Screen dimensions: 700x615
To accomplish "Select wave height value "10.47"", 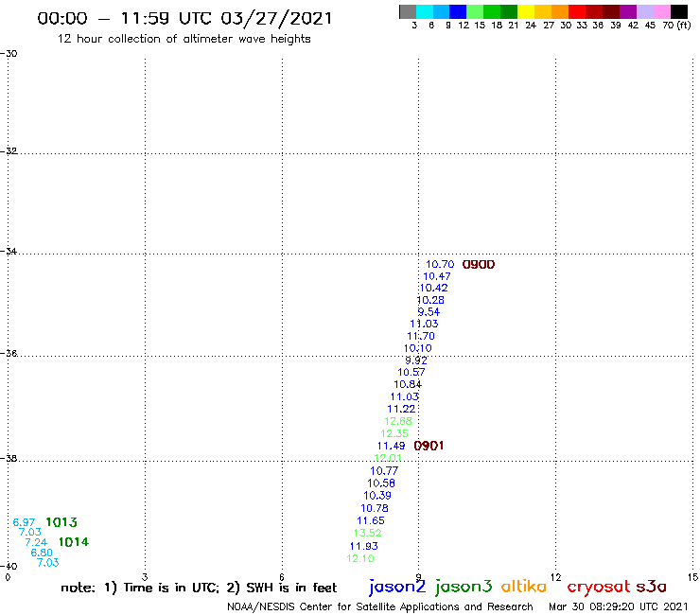I will 437,276.
